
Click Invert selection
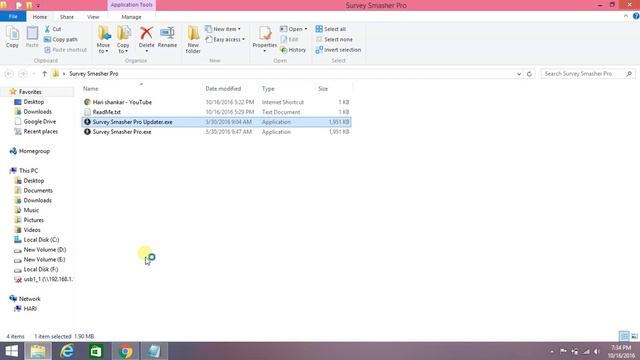(x=338, y=50)
